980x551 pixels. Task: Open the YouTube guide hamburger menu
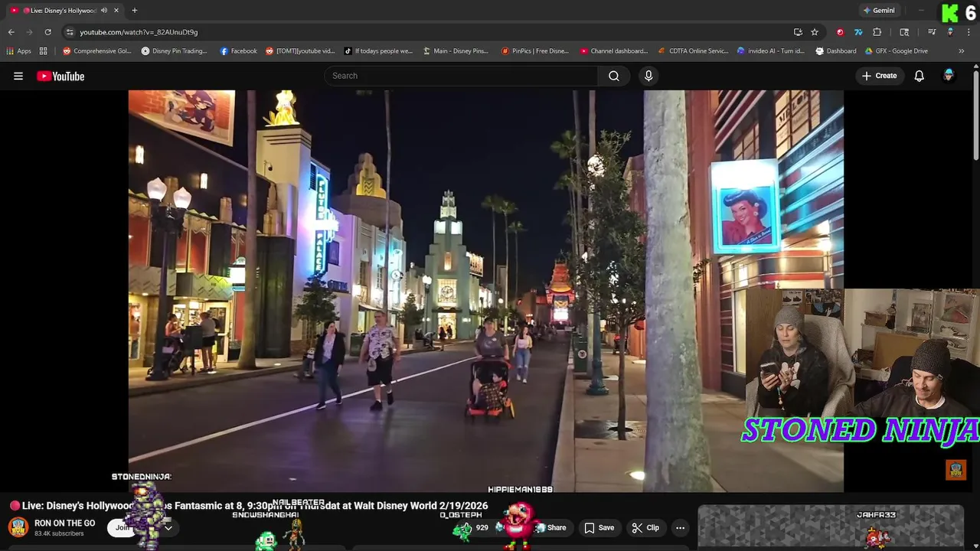(18, 76)
